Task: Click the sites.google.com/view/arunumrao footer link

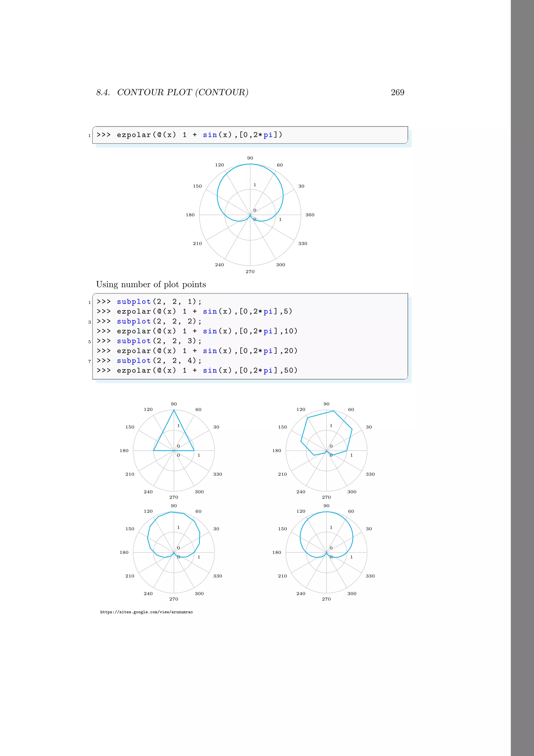Action: coord(147,612)
